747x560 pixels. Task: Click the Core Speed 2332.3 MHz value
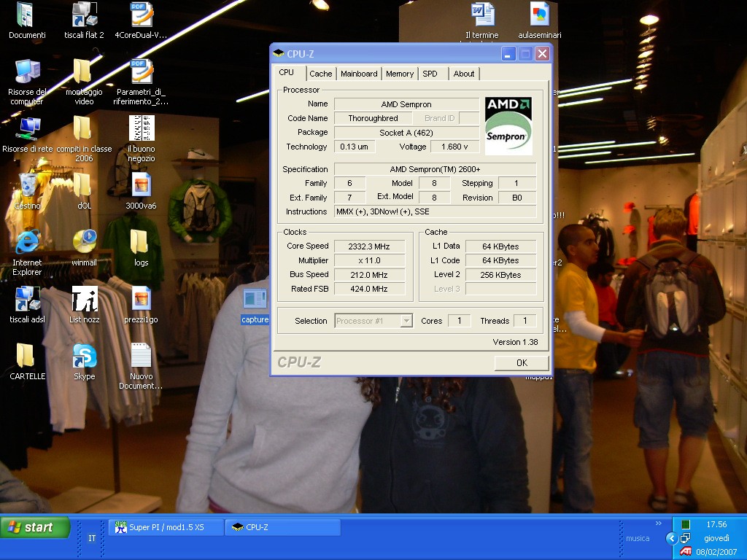pos(369,246)
